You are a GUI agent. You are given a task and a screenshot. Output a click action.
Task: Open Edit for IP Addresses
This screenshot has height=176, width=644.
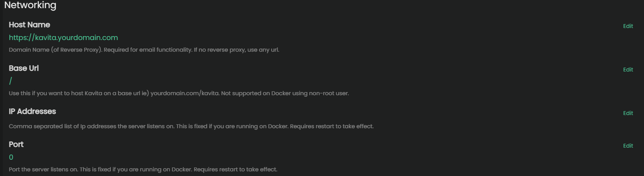(x=628, y=113)
